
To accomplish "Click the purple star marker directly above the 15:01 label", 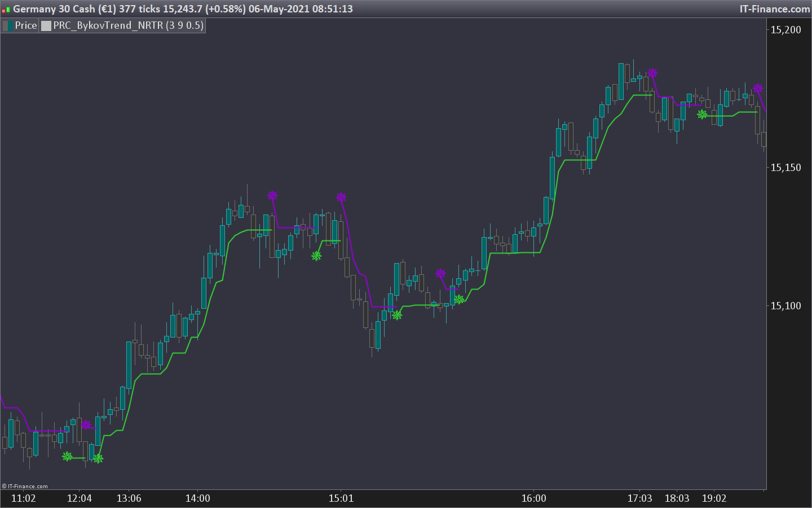I will (x=341, y=198).
